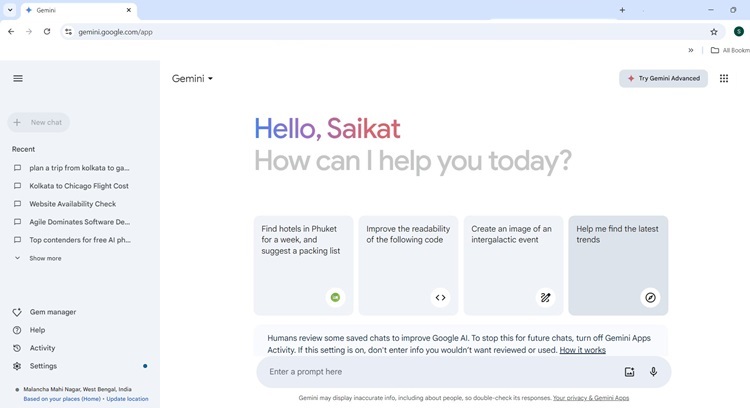The height and width of the screenshot is (408, 750).
Task: Click the Try Gemini Advanced button
Action: pyautogui.click(x=664, y=78)
